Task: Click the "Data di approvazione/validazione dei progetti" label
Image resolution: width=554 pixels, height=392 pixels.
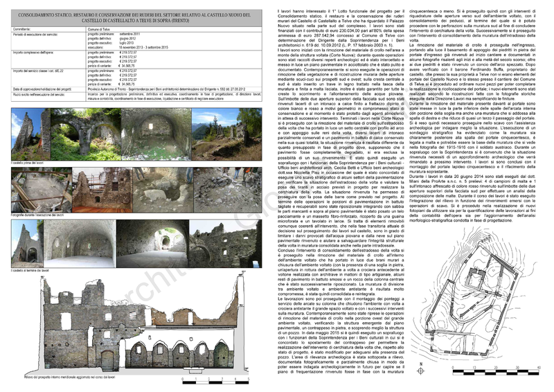Action: pyautogui.click(x=42, y=89)
